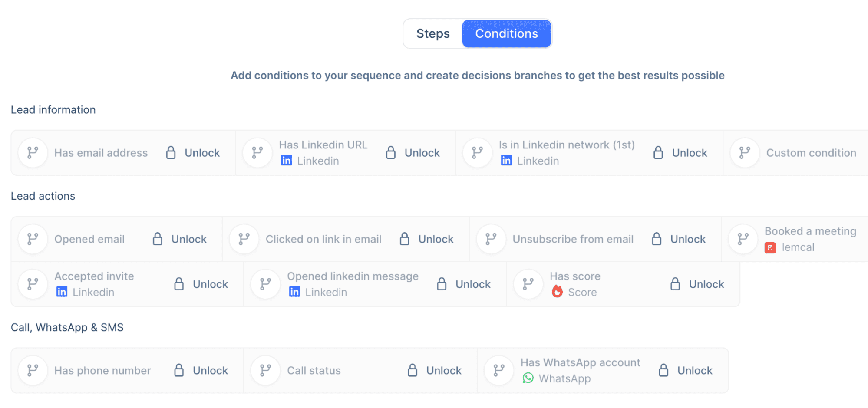This screenshot has height=408, width=868.
Task: Select the Conditions tab
Action: click(506, 34)
